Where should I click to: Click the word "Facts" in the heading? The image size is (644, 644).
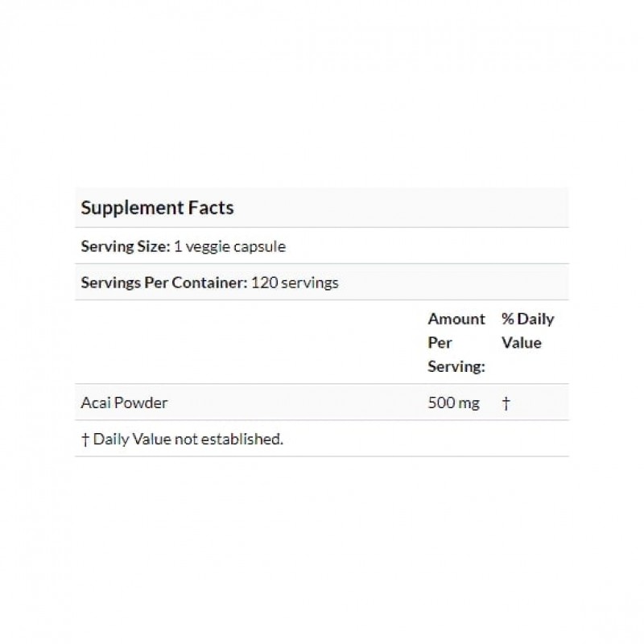click(212, 208)
